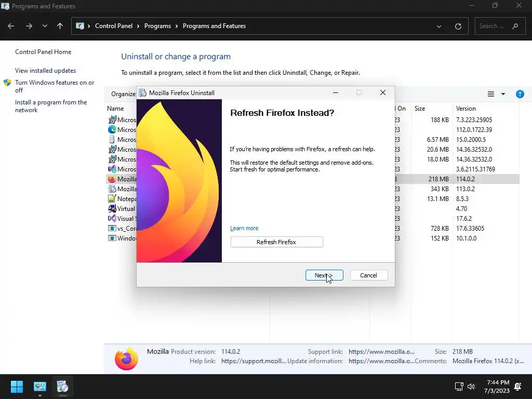Click the Help link support.mozill... value
Viewport: 532px width, 399px height.
coord(254,361)
